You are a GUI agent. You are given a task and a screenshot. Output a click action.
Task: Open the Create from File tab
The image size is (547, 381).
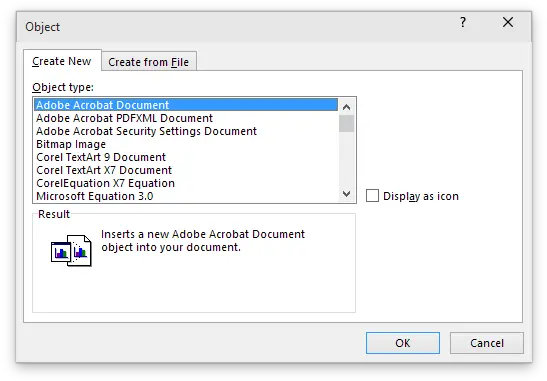[x=149, y=62]
